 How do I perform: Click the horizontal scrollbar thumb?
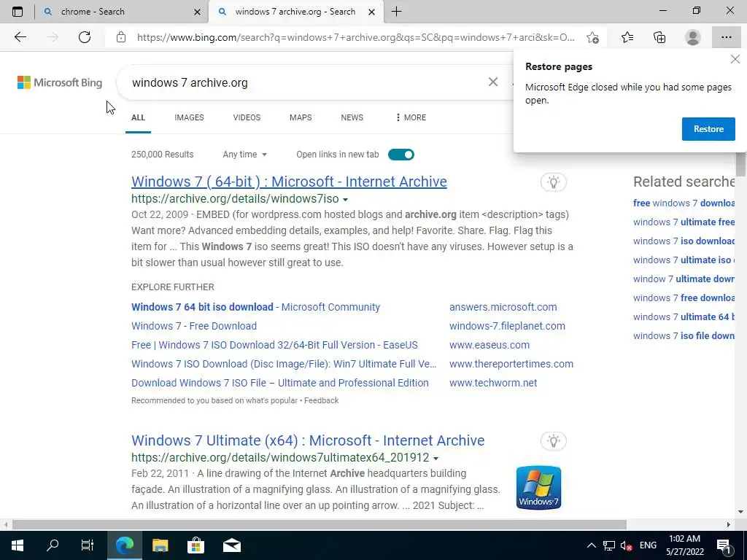pyautogui.click(x=320, y=525)
